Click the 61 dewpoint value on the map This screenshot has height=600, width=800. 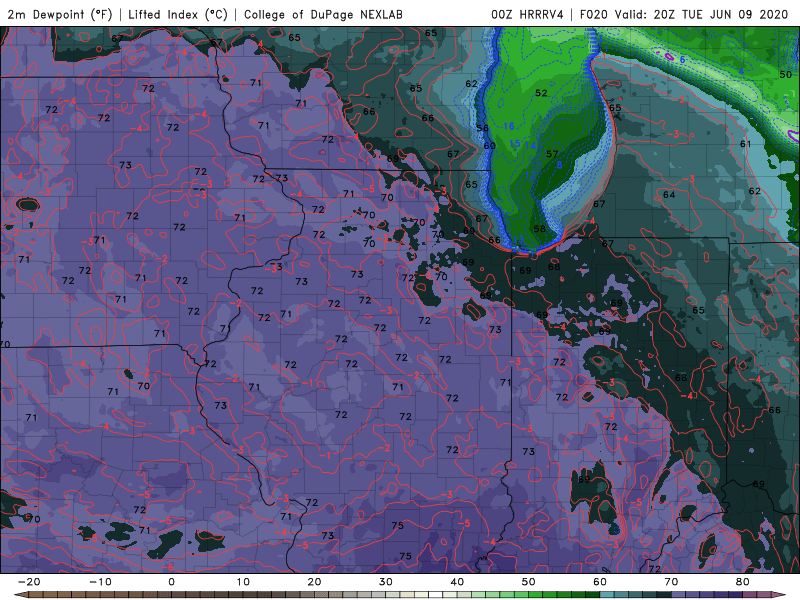pyautogui.click(x=746, y=144)
